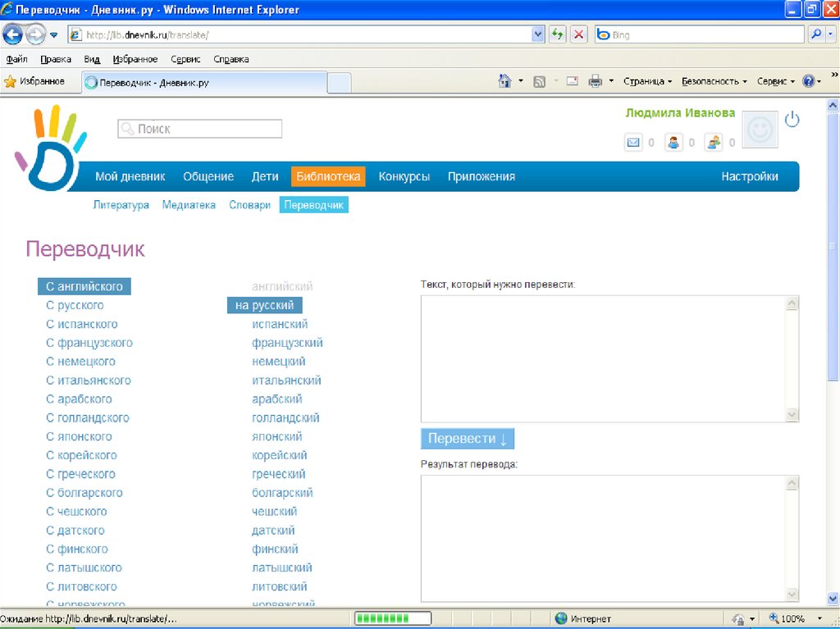The height and width of the screenshot is (629, 840).
Task: Expand the address bar dropdown arrow
Action: point(538,34)
